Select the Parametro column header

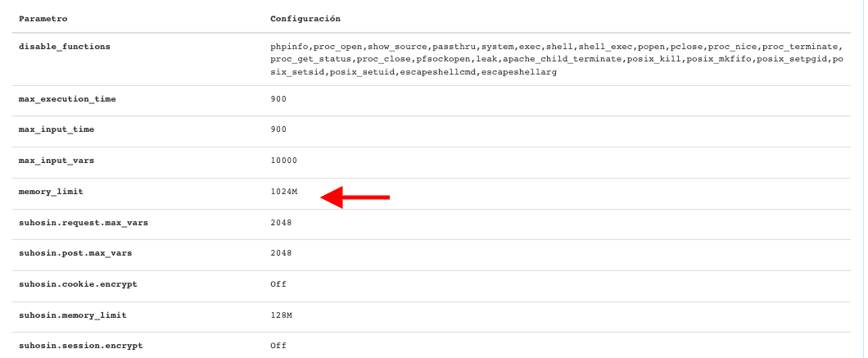pyautogui.click(x=43, y=19)
